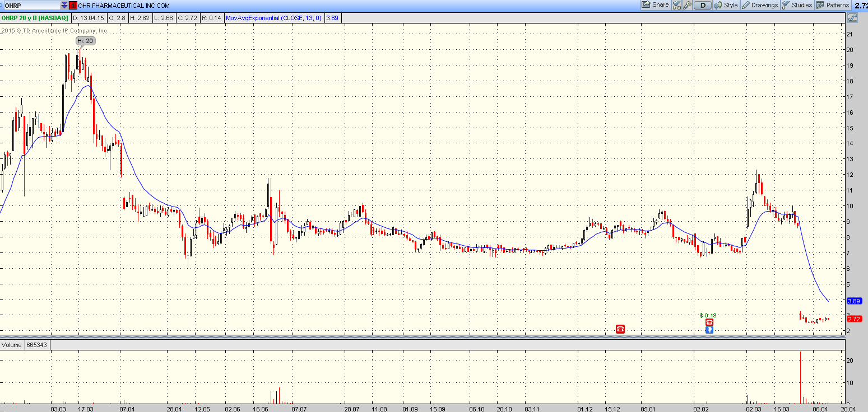Click the 07.04 date on time axis
This screenshot has width=868, height=412.
tap(127, 409)
